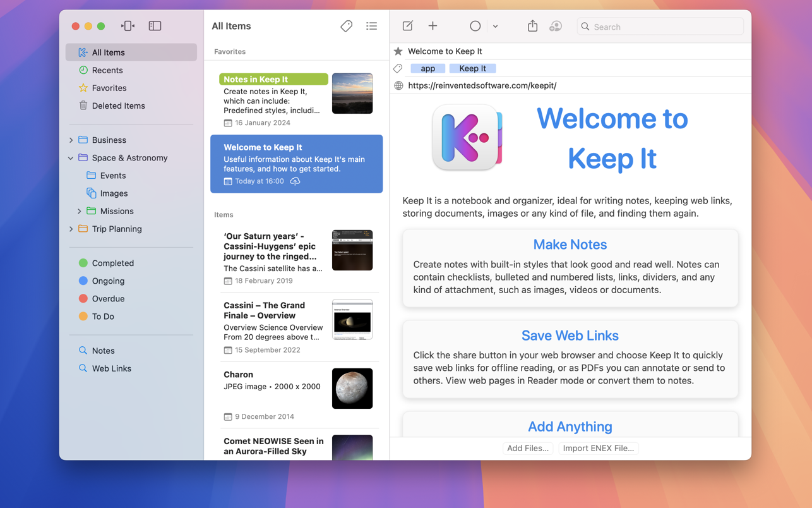The width and height of the screenshot is (812, 508).
Task: Select the 'app' tag
Action: [x=427, y=68]
